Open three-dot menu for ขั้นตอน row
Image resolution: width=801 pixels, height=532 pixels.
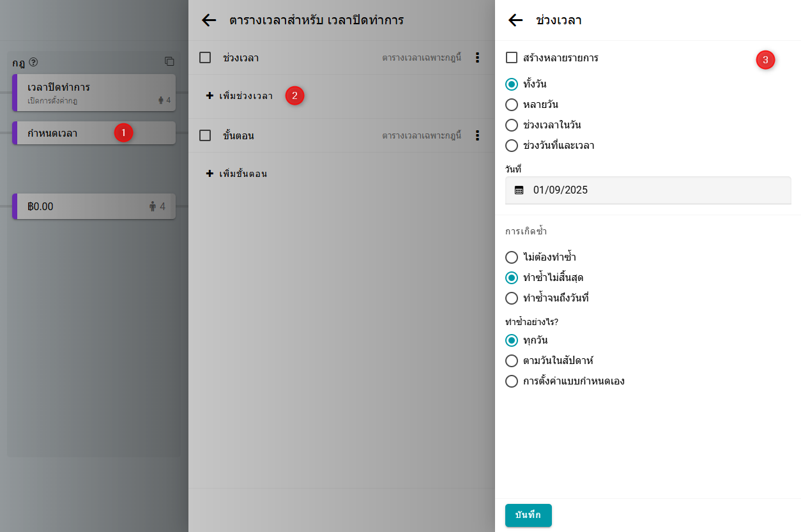click(477, 135)
